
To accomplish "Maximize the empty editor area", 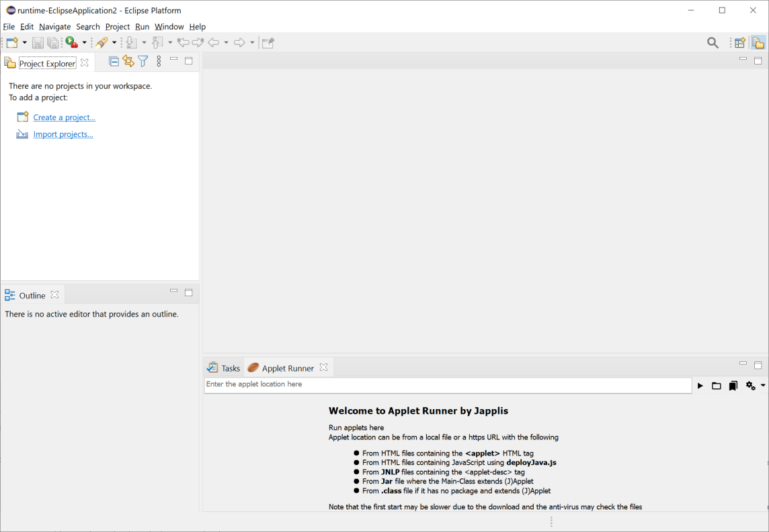I will (x=758, y=60).
